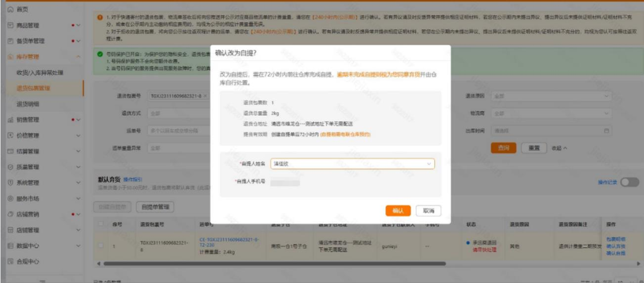Viewport: 644px width, 283px height.
Task: Click the 服务市场 icon in sidebar
Action: (10, 199)
